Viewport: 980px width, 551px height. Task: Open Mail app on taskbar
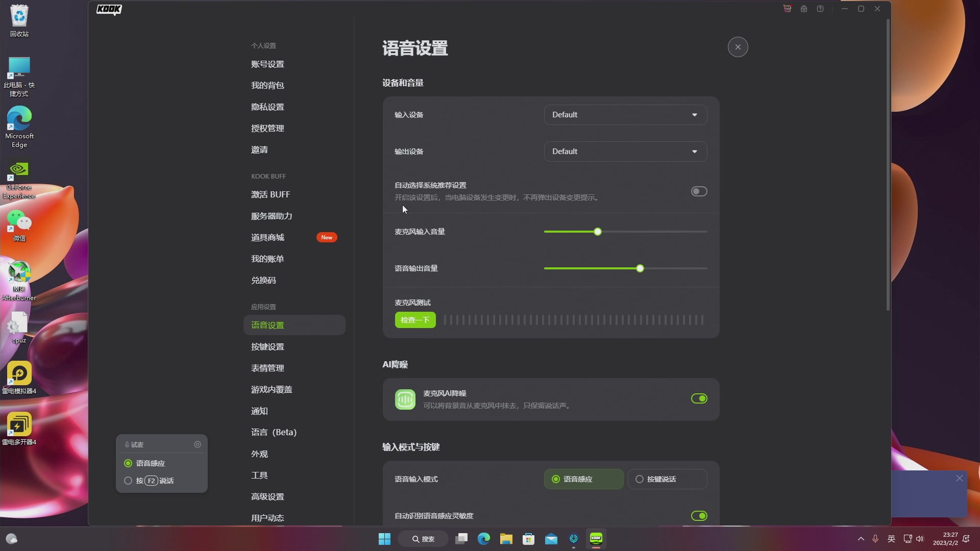[x=551, y=539]
